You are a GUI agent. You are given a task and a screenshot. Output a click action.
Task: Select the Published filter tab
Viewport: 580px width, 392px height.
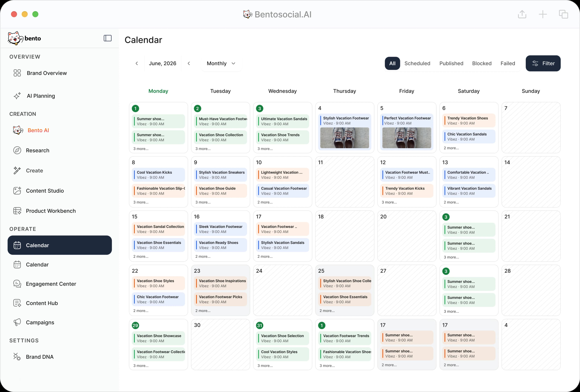451,63
